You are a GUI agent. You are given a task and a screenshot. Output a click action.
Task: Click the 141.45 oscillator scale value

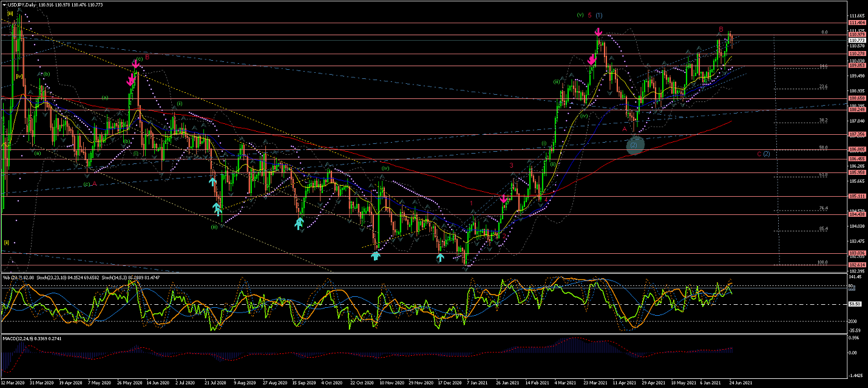tap(855, 276)
